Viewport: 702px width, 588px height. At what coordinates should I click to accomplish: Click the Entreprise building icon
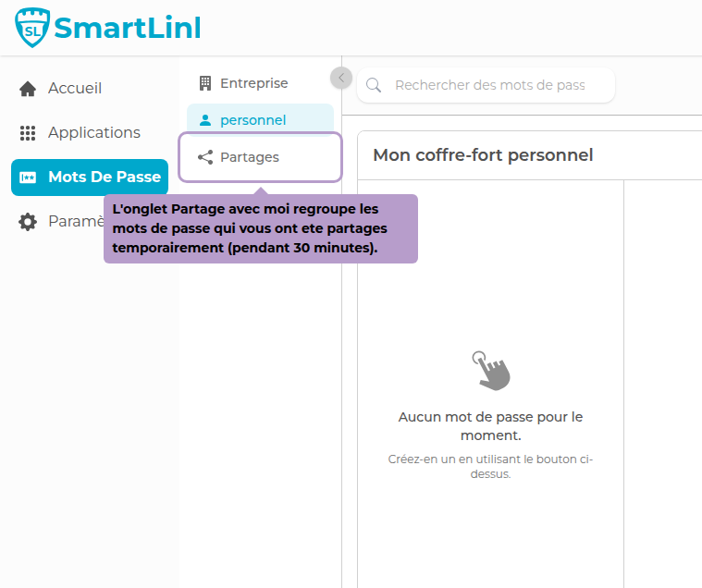(205, 83)
